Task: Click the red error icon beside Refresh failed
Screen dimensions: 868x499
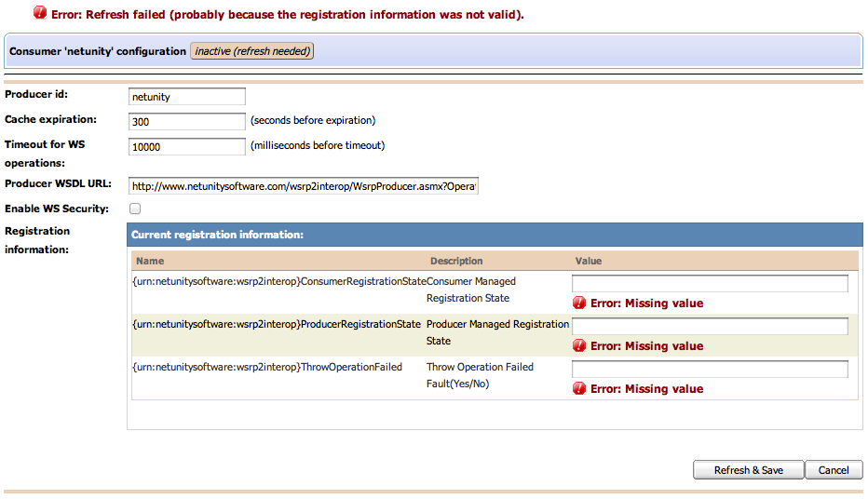Action: (40, 14)
